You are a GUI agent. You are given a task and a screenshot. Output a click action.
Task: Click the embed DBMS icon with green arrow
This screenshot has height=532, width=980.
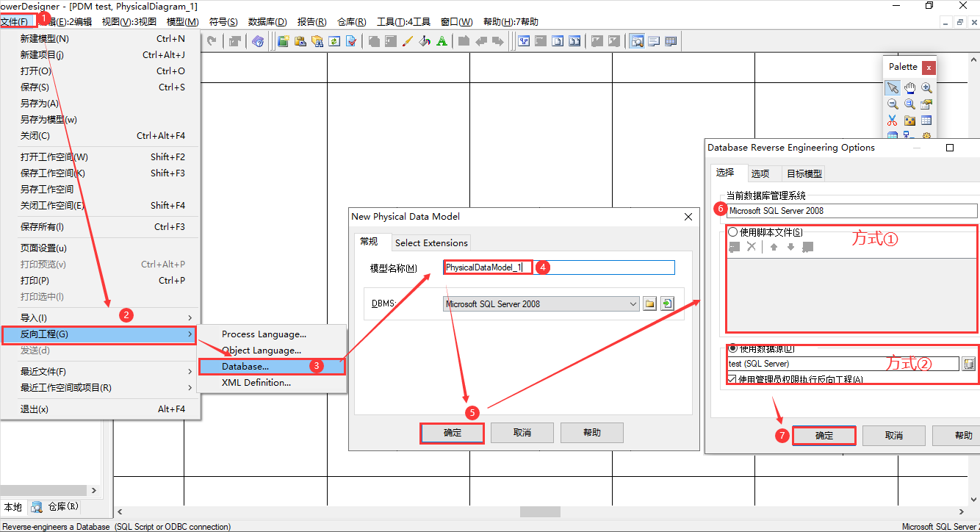click(667, 303)
